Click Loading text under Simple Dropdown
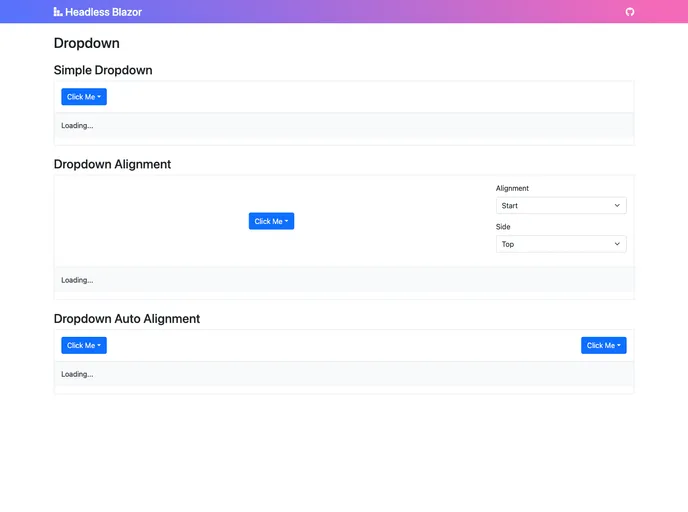Screen dimensions: 688x512 tap(77, 126)
